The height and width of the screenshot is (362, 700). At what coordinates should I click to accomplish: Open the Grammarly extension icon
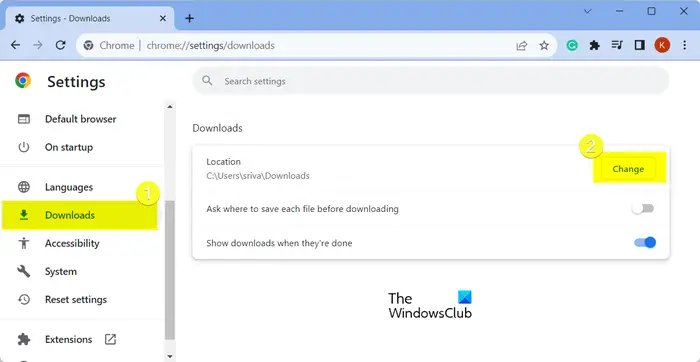tap(572, 45)
